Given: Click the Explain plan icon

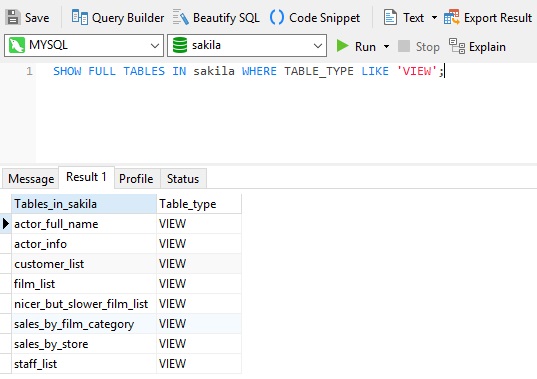Looking at the screenshot, I should pyautogui.click(x=457, y=46).
